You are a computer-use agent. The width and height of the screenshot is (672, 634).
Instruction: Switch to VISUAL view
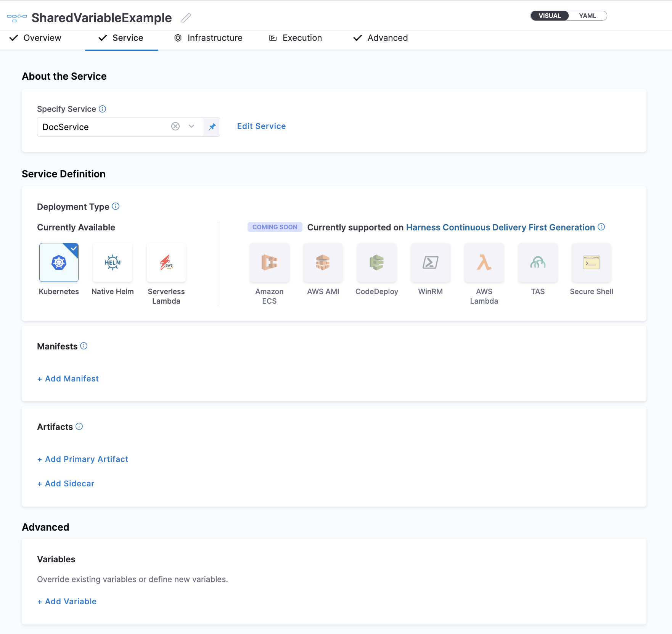(550, 16)
